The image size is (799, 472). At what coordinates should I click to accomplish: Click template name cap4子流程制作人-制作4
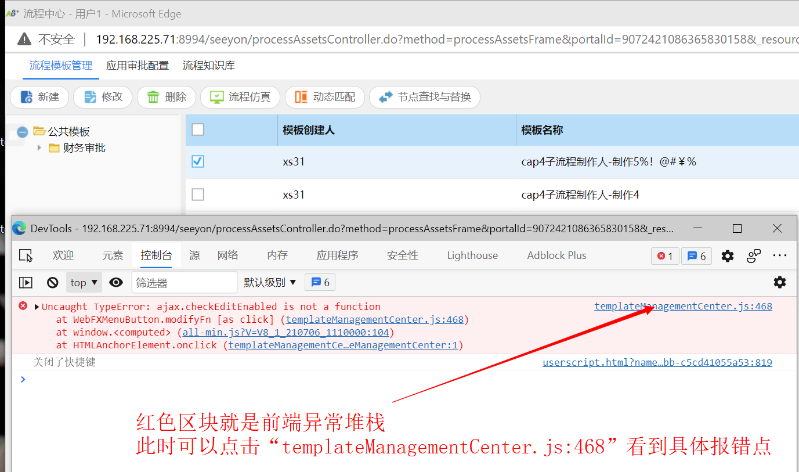[x=580, y=195]
